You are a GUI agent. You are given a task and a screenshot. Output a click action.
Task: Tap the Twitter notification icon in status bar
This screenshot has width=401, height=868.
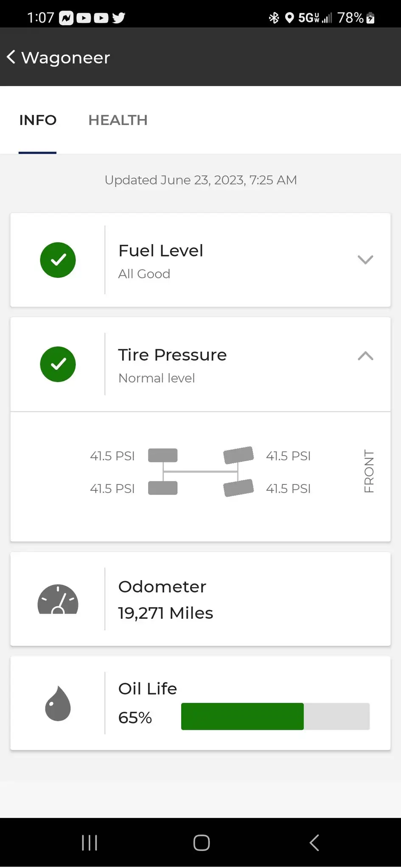click(x=119, y=18)
